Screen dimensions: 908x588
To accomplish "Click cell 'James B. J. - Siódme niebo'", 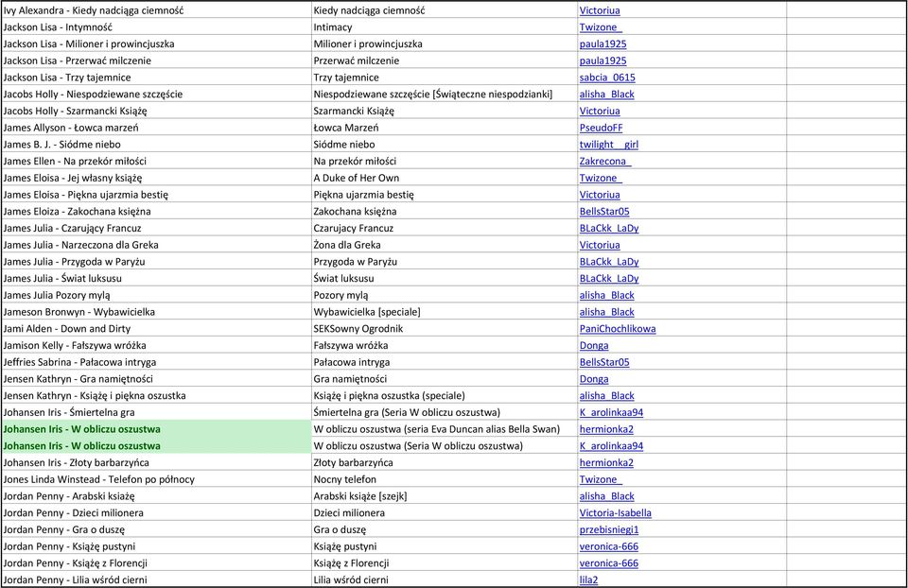I will (x=156, y=144).
